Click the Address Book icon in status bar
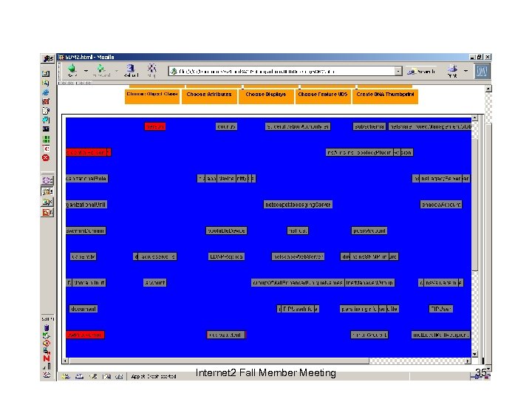The width and height of the screenshot is (532, 399). (x=106, y=376)
